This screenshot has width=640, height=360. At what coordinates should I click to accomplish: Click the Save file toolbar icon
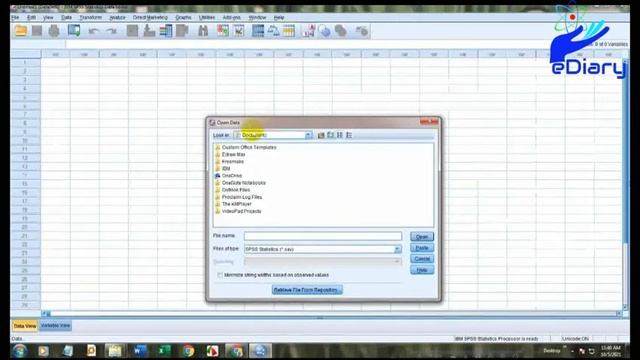coord(37,31)
